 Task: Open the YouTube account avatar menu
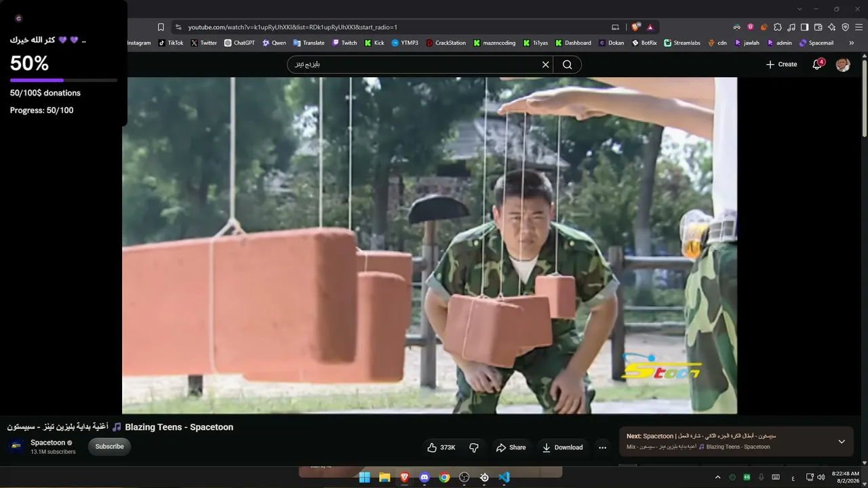tap(843, 64)
